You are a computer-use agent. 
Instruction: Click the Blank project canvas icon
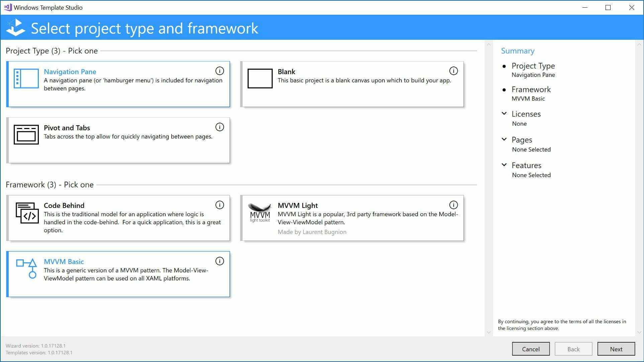[x=260, y=78]
